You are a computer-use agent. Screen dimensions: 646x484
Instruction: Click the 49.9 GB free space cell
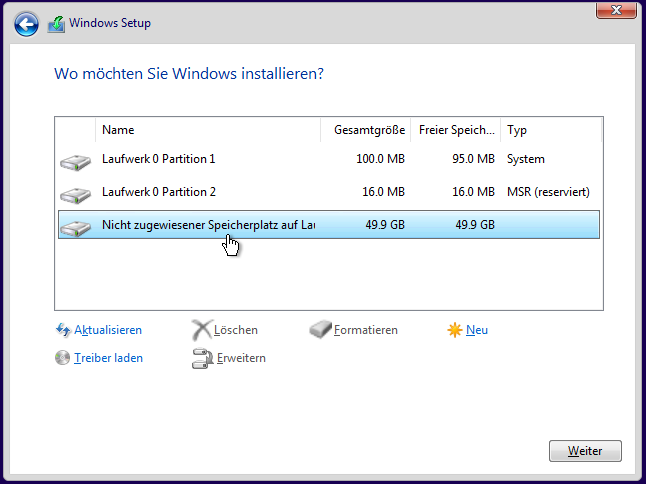pyautogui.click(x=475, y=225)
